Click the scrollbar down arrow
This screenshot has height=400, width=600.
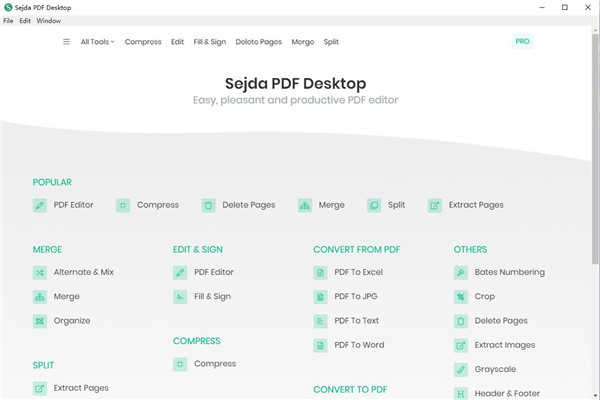coord(595,395)
